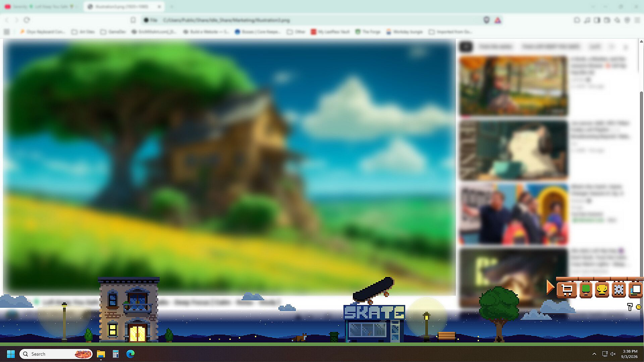The width and height of the screenshot is (644, 362).
Task: Open the first sidebar video thumbnail
Action: click(x=514, y=86)
